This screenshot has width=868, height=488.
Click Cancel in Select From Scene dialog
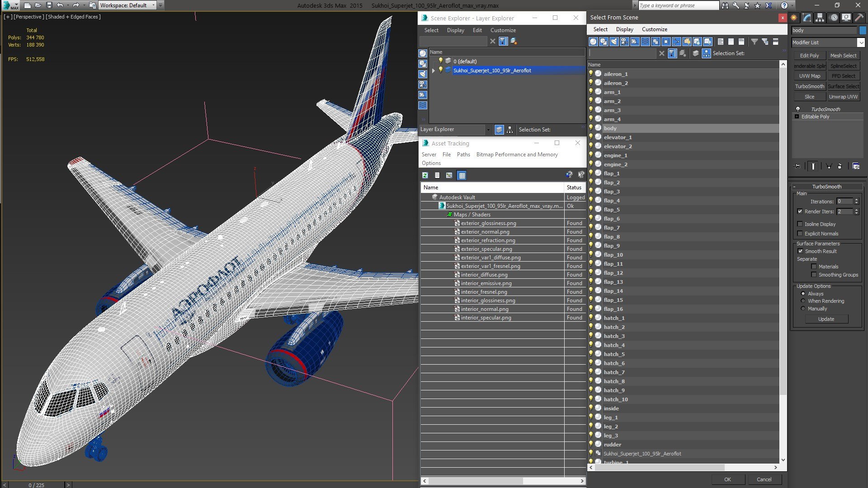[764, 479]
